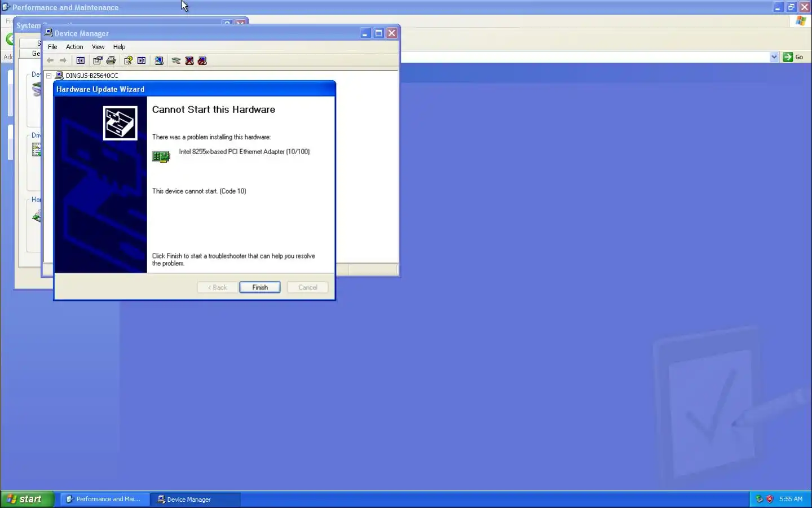Select the DINGUS-B25640CC computer node

click(92, 76)
